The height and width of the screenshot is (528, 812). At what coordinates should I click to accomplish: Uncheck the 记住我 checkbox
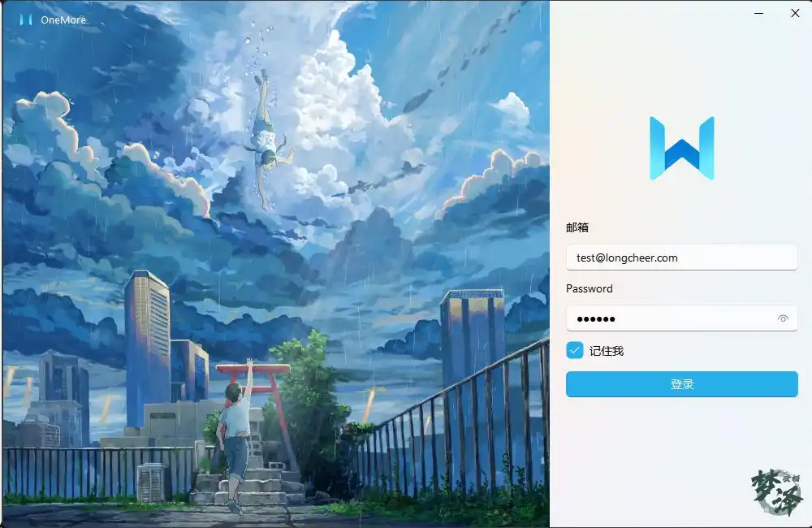coord(574,351)
